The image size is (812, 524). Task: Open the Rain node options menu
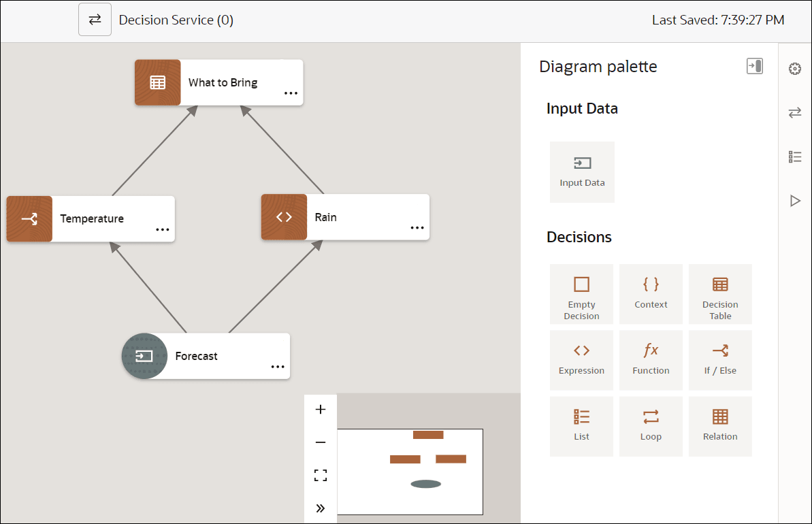417,229
